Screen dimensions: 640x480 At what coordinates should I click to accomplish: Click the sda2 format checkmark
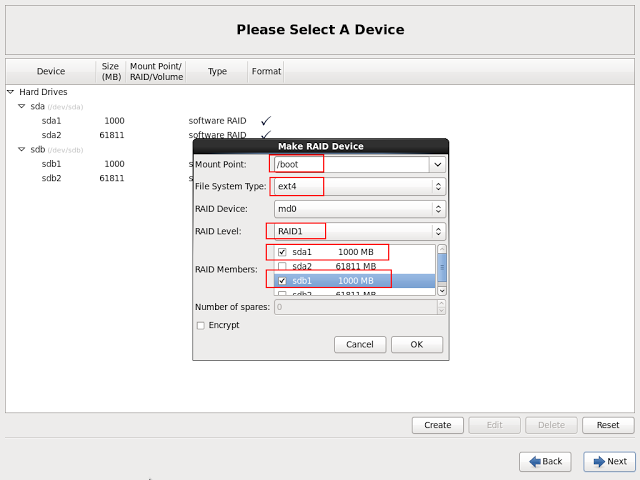[x=266, y=134]
